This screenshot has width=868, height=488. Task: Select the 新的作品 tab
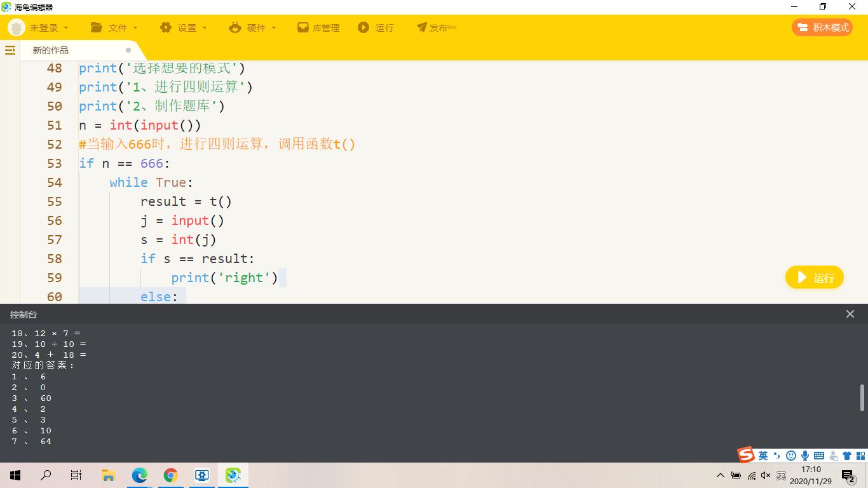pos(51,50)
